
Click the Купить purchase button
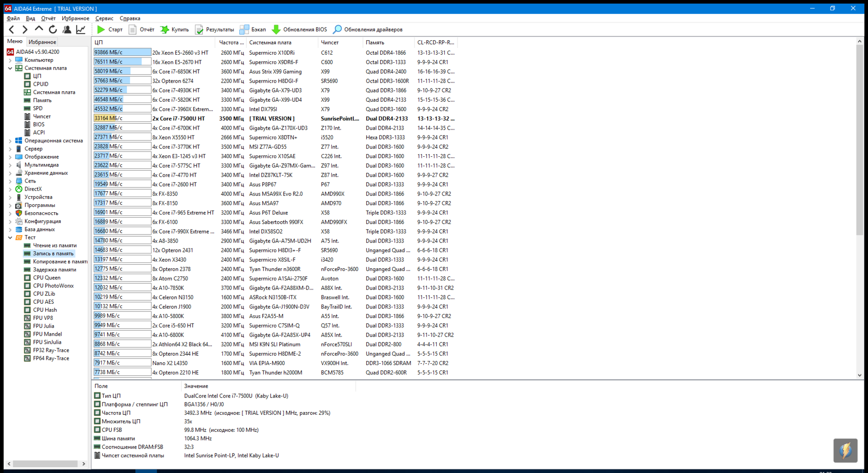pyautogui.click(x=175, y=30)
